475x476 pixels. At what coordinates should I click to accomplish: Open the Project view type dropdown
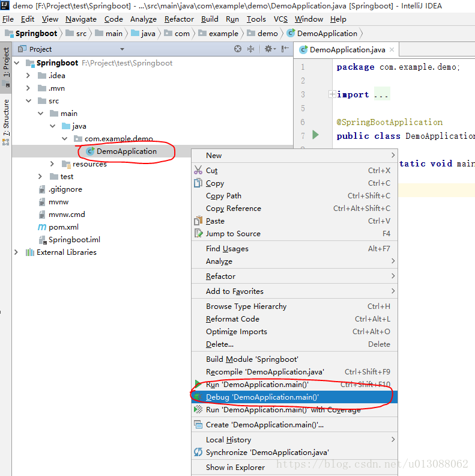pos(122,49)
